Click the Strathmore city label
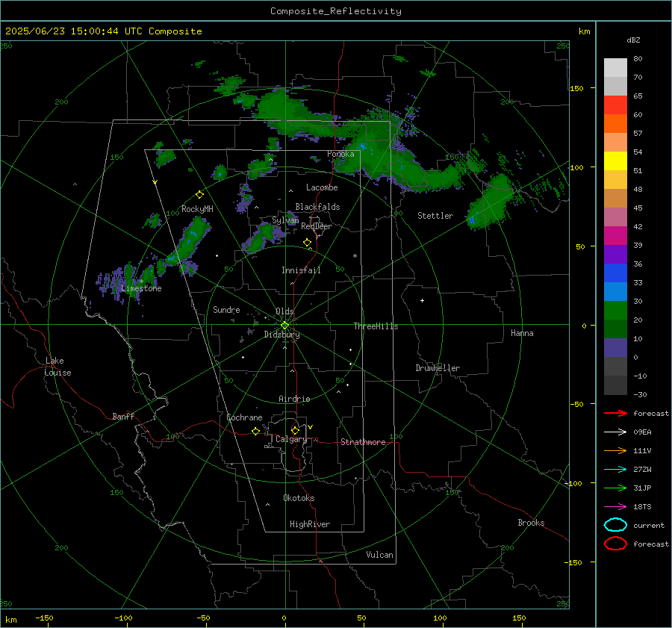 click(363, 442)
